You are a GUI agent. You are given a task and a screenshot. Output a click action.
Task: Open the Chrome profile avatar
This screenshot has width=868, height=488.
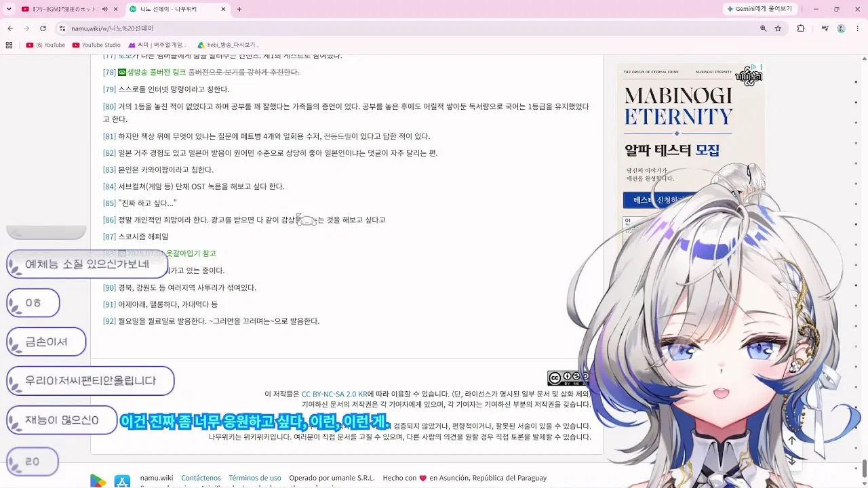pos(842,28)
